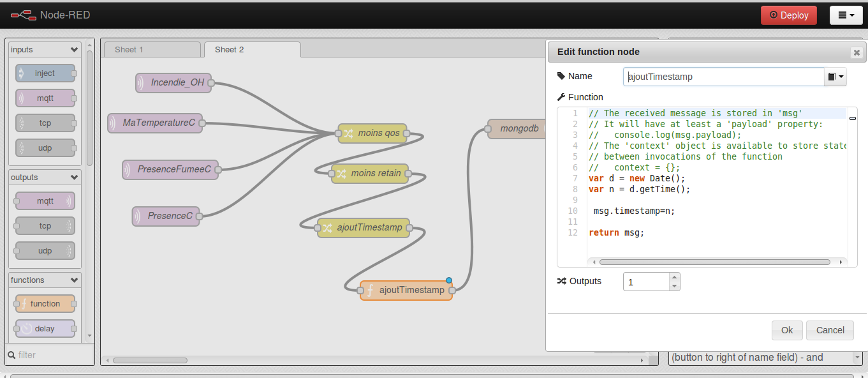Image resolution: width=868 pixels, height=378 pixels.
Task: Select the moins retain change node
Action: click(x=370, y=173)
